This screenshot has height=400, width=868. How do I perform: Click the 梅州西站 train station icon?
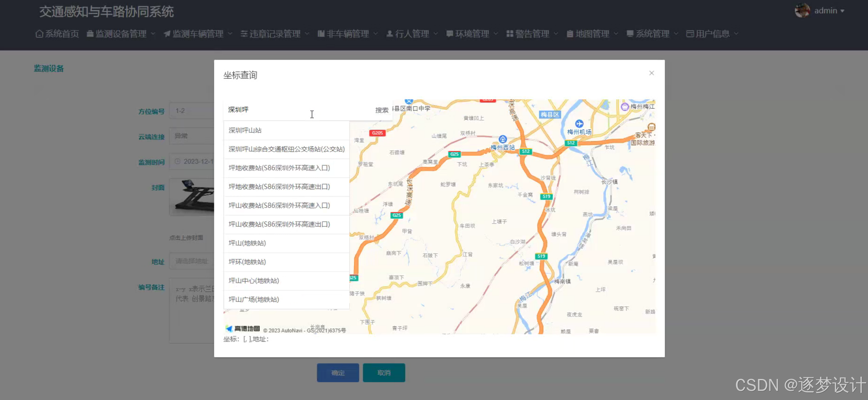(x=502, y=139)
